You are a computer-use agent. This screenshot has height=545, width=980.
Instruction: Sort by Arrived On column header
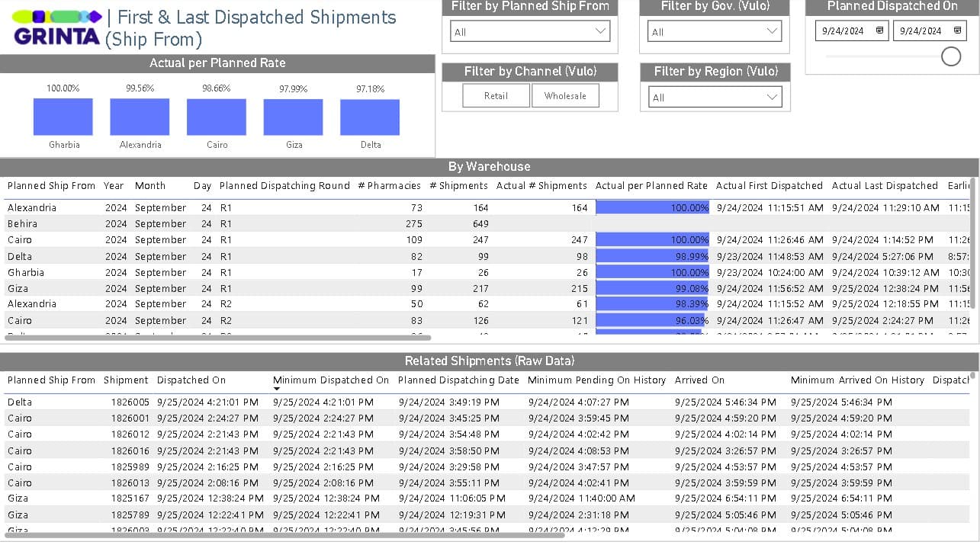[x=699, y=380]
